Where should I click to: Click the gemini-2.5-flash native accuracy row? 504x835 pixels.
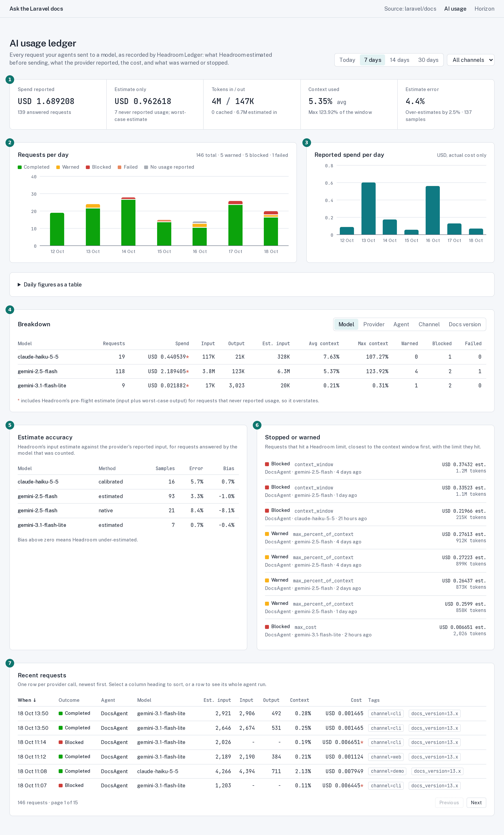[128, 511]
